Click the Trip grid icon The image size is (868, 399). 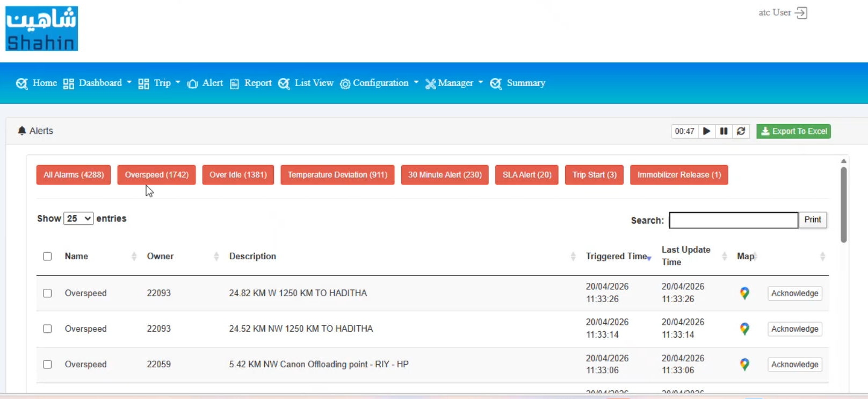143,83
